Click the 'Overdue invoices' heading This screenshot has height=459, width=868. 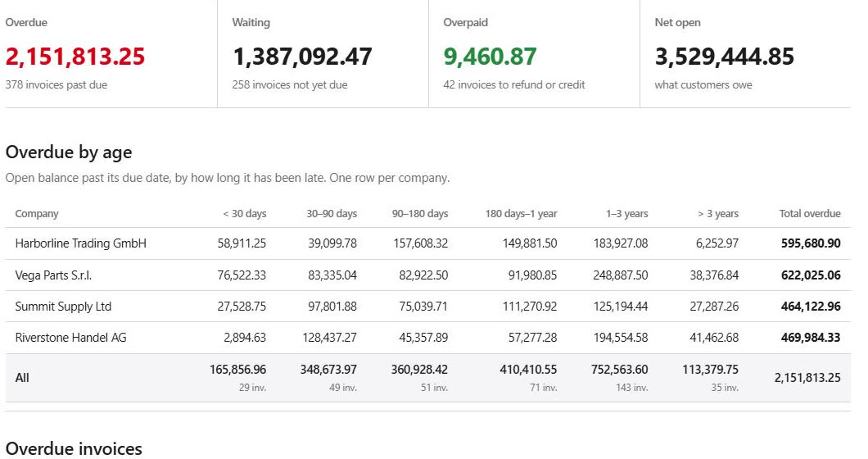[x=74, y=449]
